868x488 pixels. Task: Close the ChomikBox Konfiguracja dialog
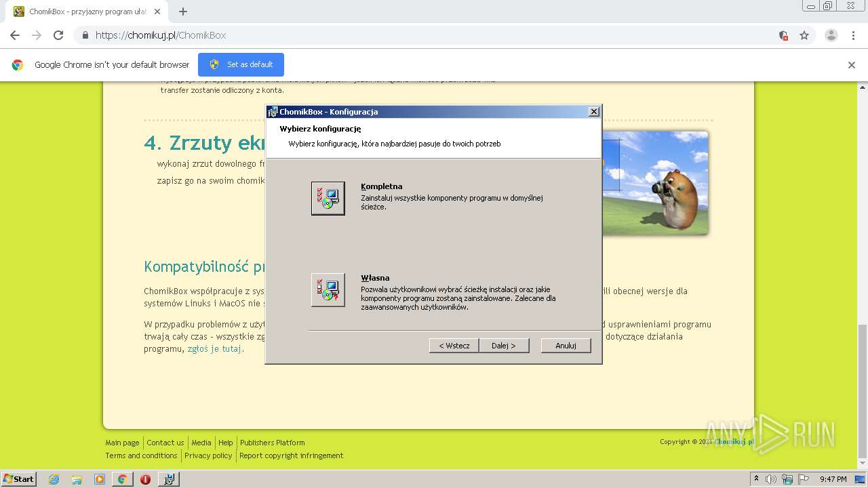[594, 112]
